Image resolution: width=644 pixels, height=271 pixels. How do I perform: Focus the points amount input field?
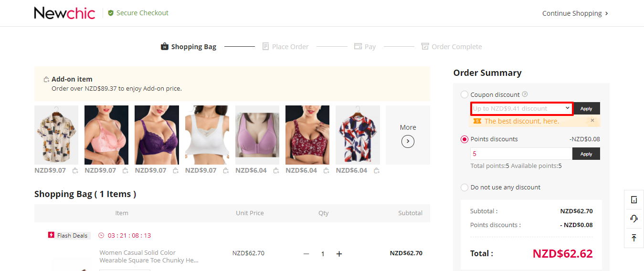click(521, 154)
